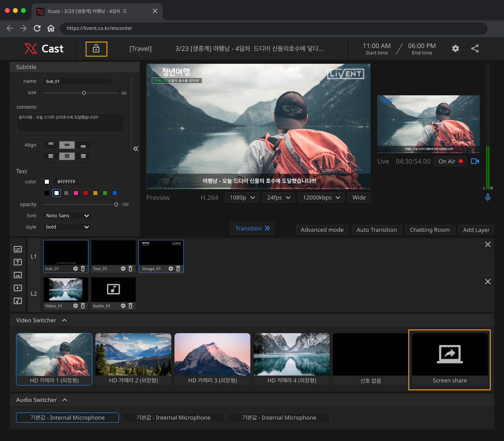The image size is (504, 441).
Task: Toggle the On Air broadcast button
Action: coord(450,161)
